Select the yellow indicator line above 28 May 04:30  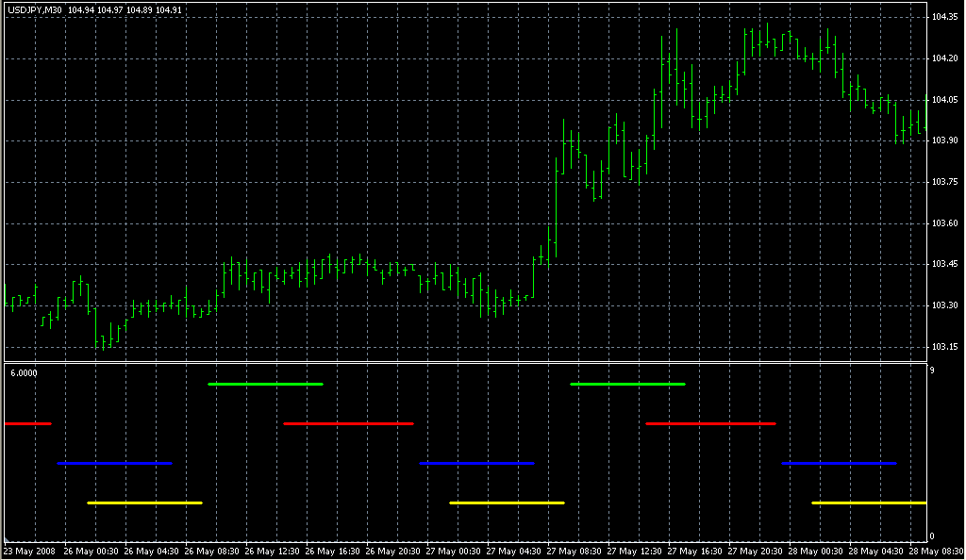(869, 502)
